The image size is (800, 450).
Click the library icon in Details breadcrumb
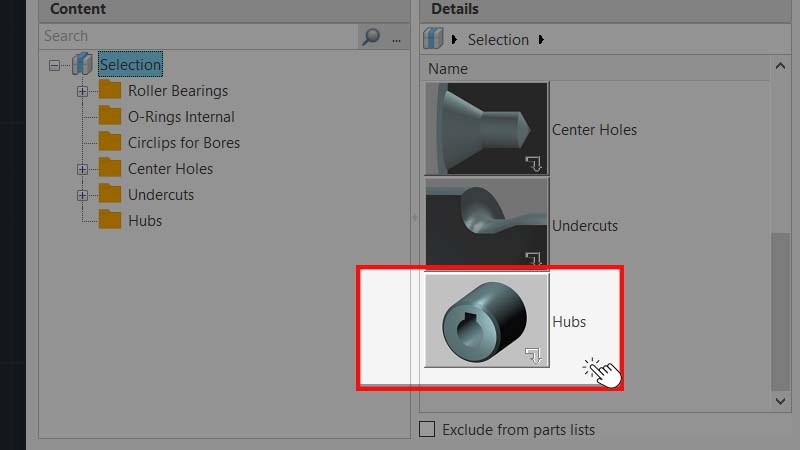point(433,39)
